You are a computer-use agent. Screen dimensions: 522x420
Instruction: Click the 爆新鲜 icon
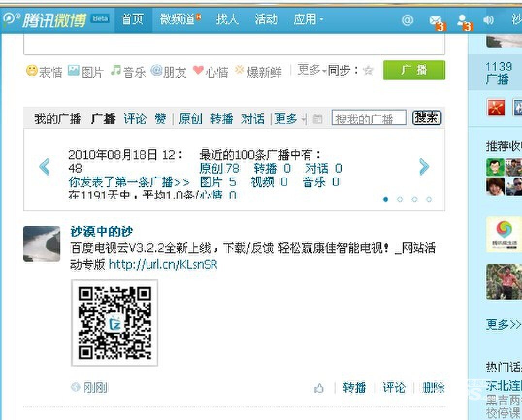pyautogui.click(x=239, y=70)
